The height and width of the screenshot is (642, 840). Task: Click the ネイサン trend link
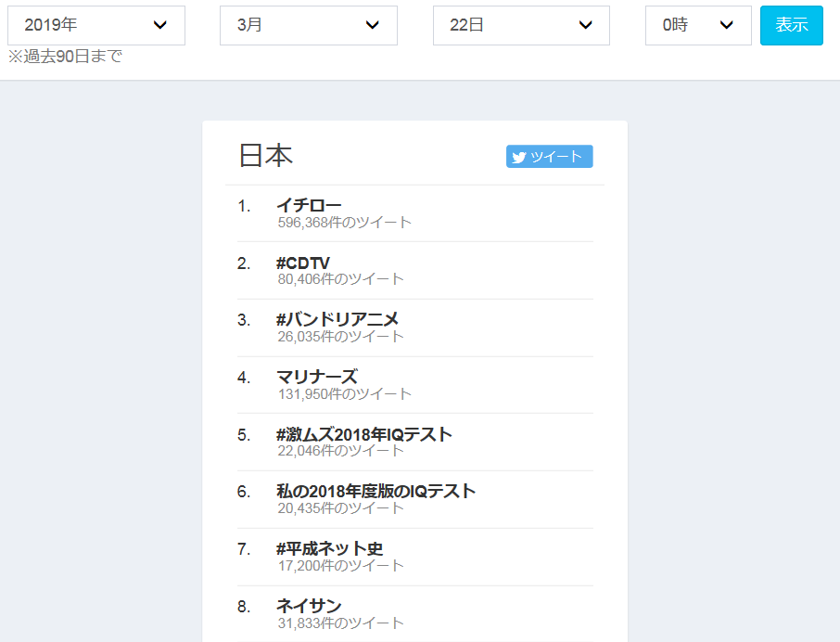[x=309, y=606]
